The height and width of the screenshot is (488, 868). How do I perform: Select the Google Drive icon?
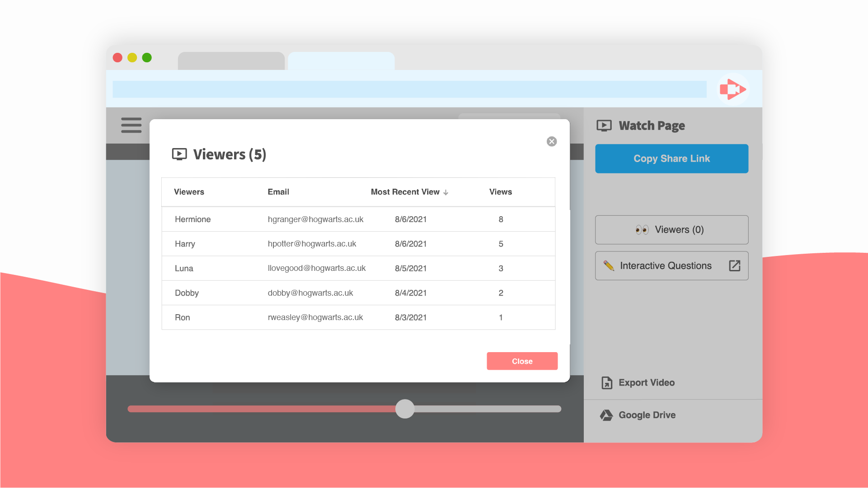[606, 415]
